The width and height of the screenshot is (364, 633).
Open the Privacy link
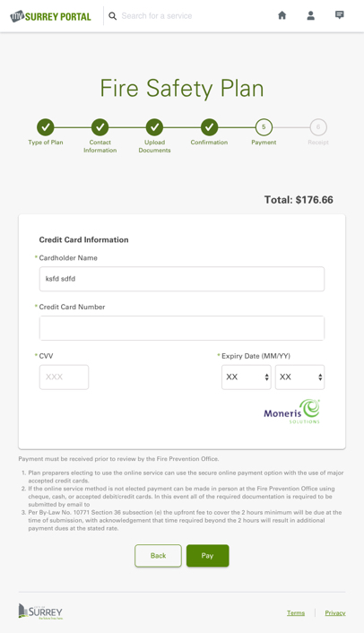click(335, 612)
